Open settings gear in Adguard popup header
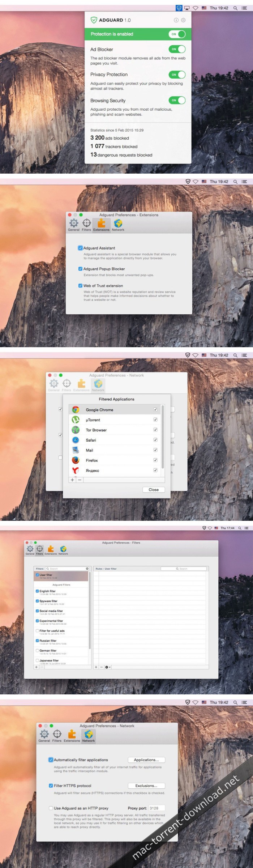The width and height of the screenshot is (253, 868). [183, 20]
